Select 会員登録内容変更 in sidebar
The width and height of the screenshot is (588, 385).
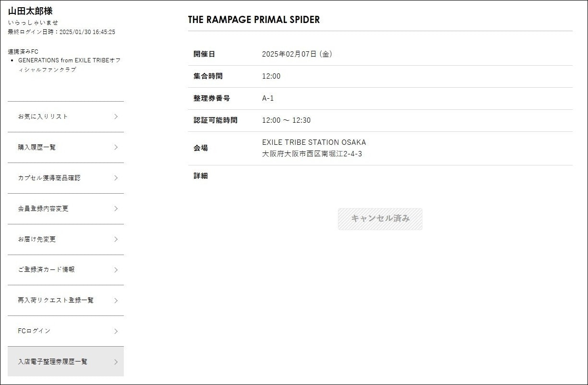pos(43,209)
